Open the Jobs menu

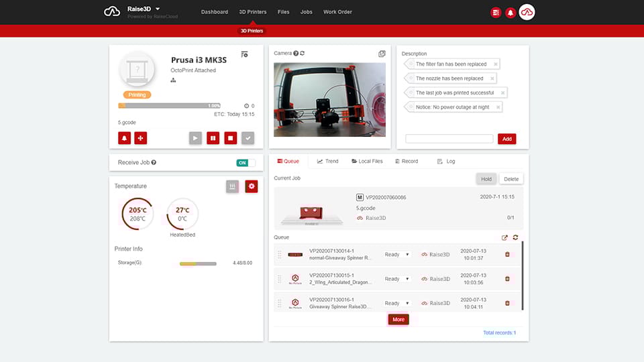tap(307, 12)
